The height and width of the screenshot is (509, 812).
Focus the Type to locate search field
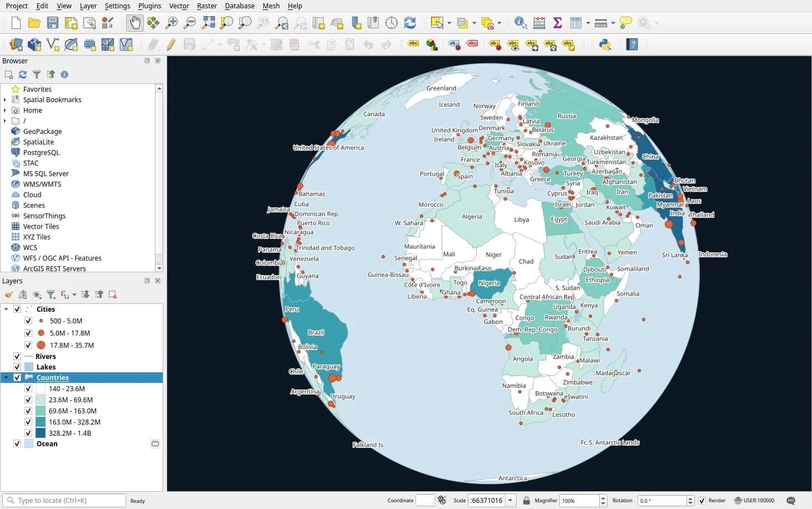(64, 501)
